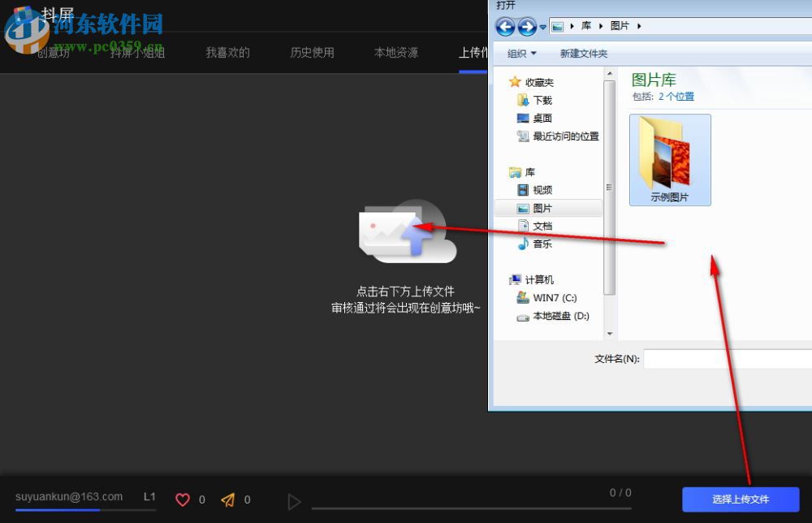Click the paper plane share icon

point(230,499)
